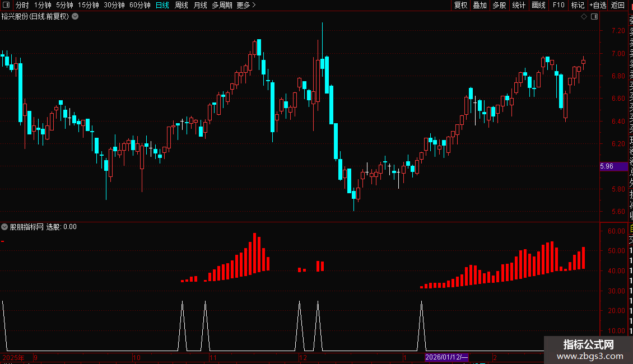
Task: Toggle the panel layout icon at top-left
Action: (x=6, y=5)
